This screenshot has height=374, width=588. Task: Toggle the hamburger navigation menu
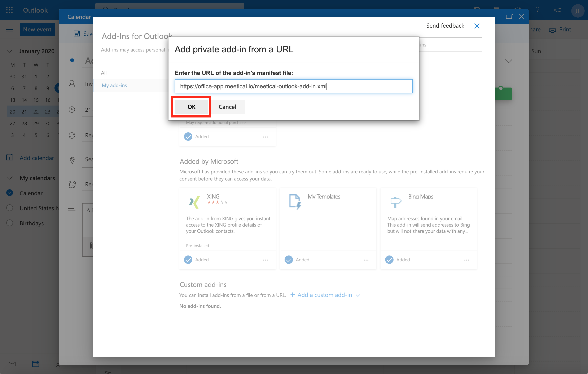[x=9, y=30]
